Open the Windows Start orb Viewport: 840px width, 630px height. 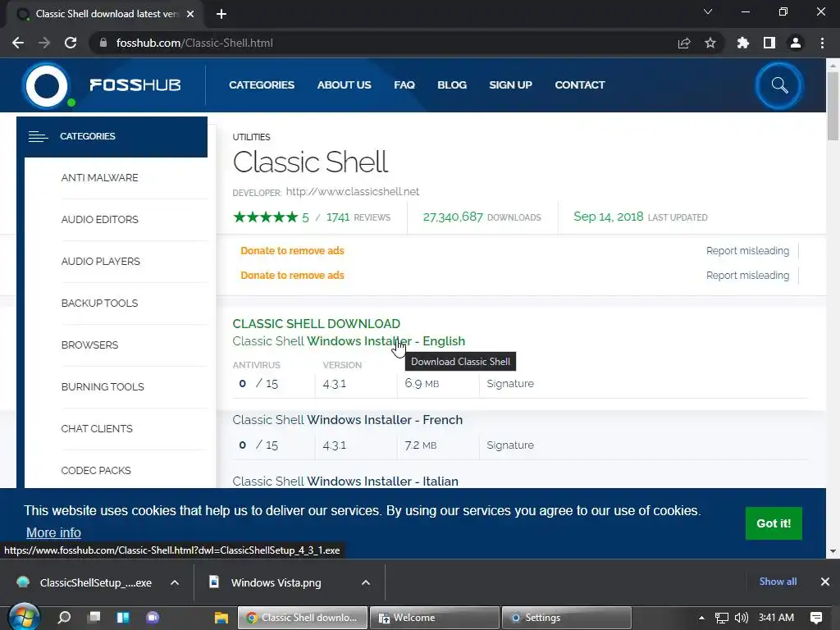[x=24, y=617]
